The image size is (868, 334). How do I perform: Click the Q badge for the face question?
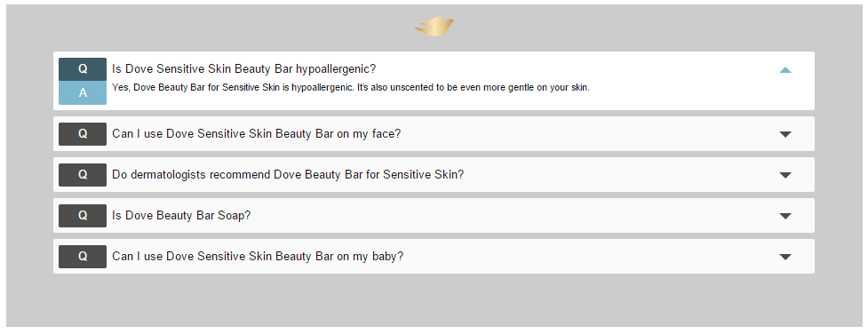point(83,134)
